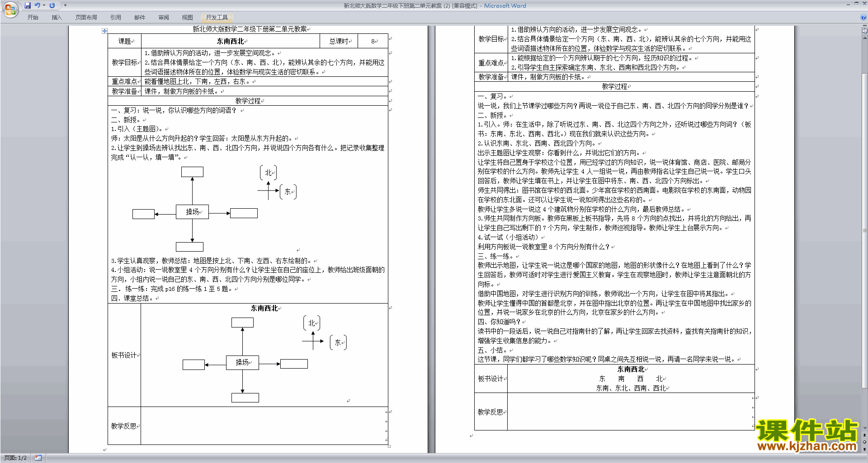
Task: Click the macro recording icon in status bar
Action: pyautogui.click(x=38, y=458)
